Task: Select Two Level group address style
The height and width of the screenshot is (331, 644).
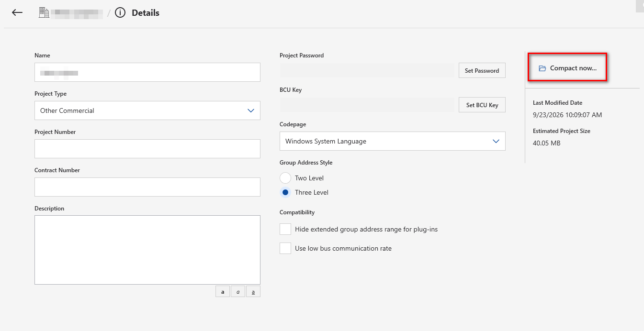Action: [285, 178]
